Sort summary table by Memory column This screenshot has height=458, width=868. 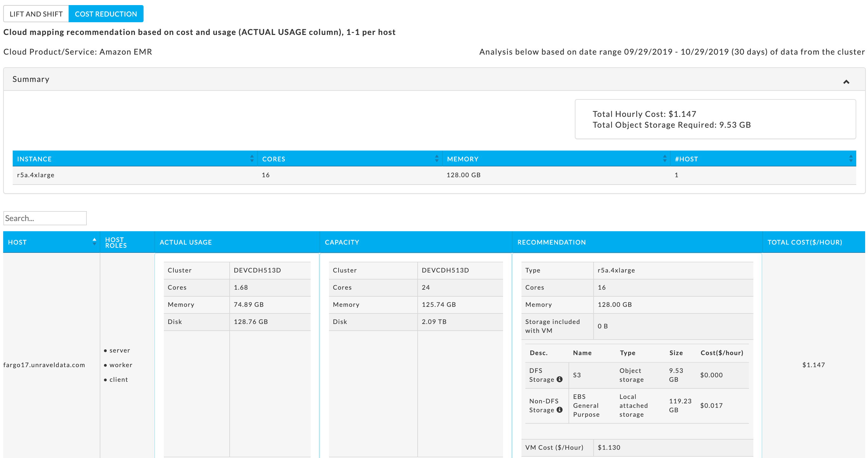(x=664, y=159)
